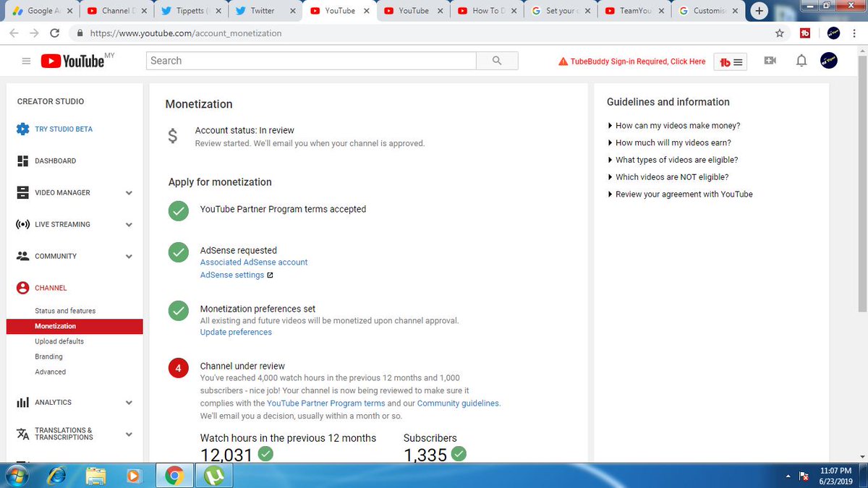Image resolution: width=868 pixels, height=488 pixels.
Task: Expand the Analytics section
Action: 129,403
